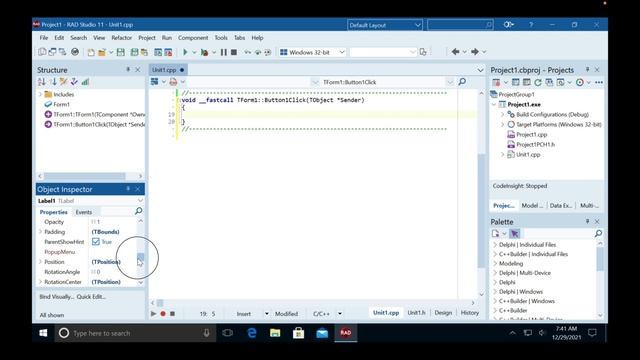Open the Windows 32-bit platform dropdown
The height and width of the screenshot is (360, 640).
[312, 52]
